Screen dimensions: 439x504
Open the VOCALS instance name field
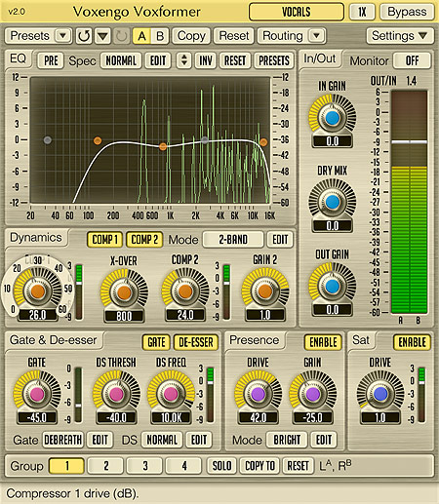[296, 12]
